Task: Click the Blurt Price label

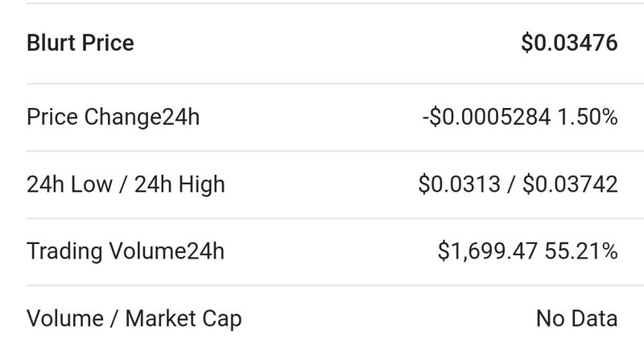Action: tap(80, 43)
